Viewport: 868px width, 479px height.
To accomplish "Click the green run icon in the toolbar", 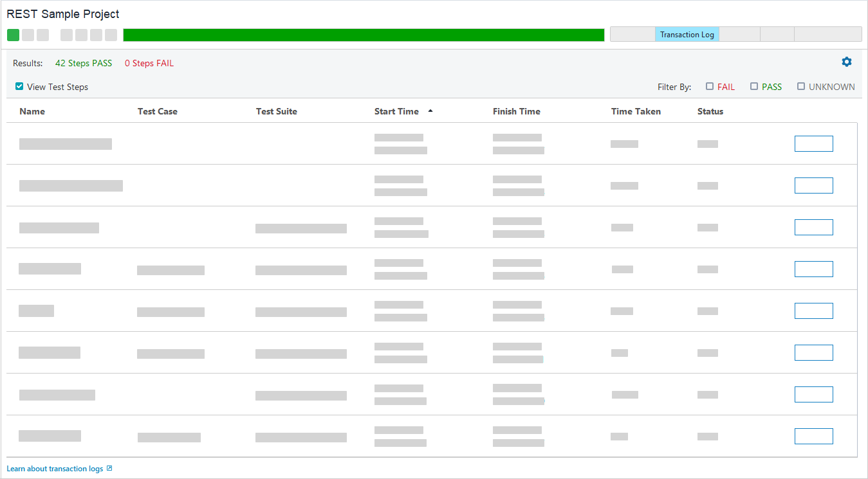I will click(x=13, y=35).
